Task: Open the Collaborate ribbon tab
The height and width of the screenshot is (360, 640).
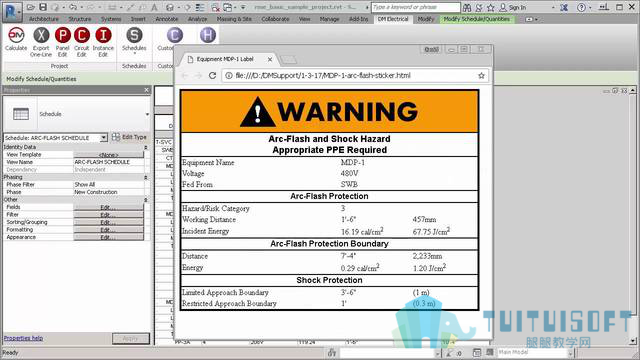Action: (x=275, y=19)
